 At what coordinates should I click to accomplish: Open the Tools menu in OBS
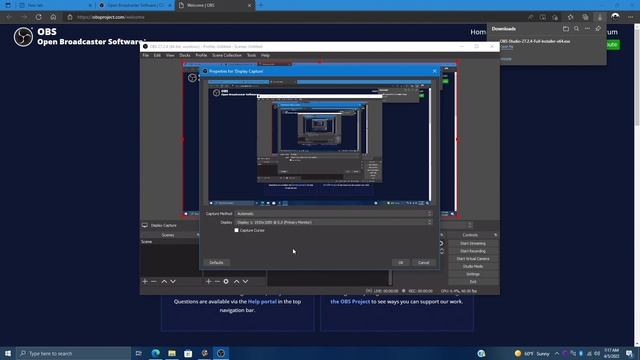point(251,55)
